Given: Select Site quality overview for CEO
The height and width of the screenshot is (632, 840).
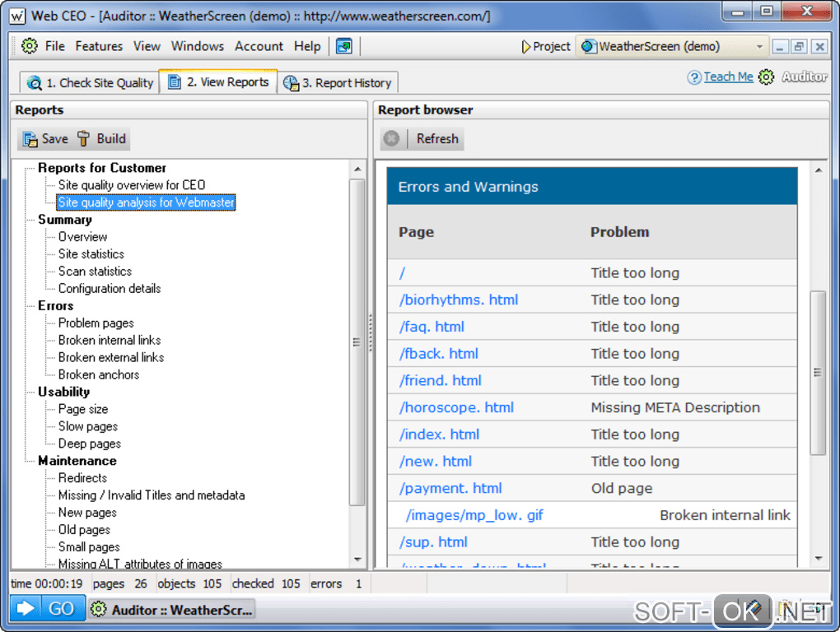Looking at the screenshot, I should (131, 185).
